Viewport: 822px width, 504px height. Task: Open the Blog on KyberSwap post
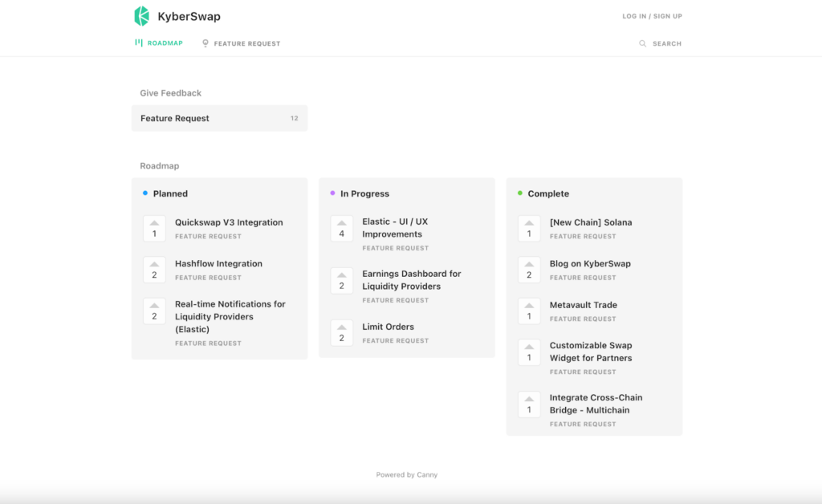[590, 263]
